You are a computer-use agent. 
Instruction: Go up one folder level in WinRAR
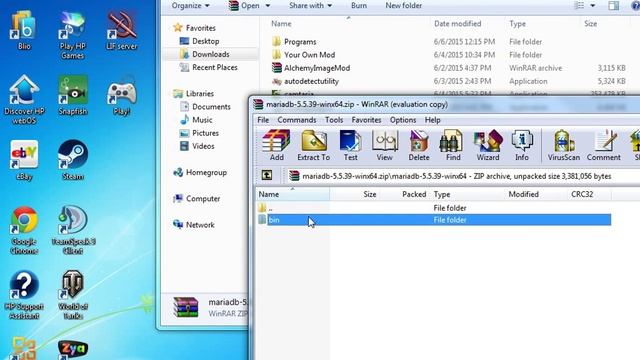267,176
